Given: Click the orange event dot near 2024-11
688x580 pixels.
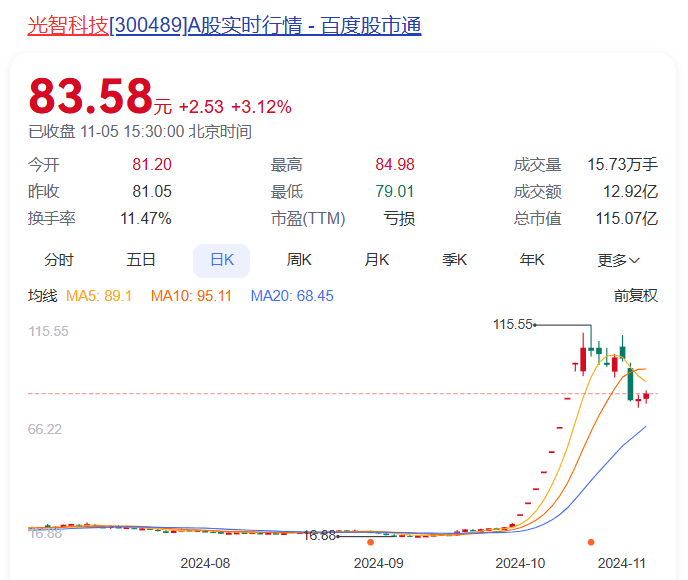Looking at the screenshot, I should (591, 542).
